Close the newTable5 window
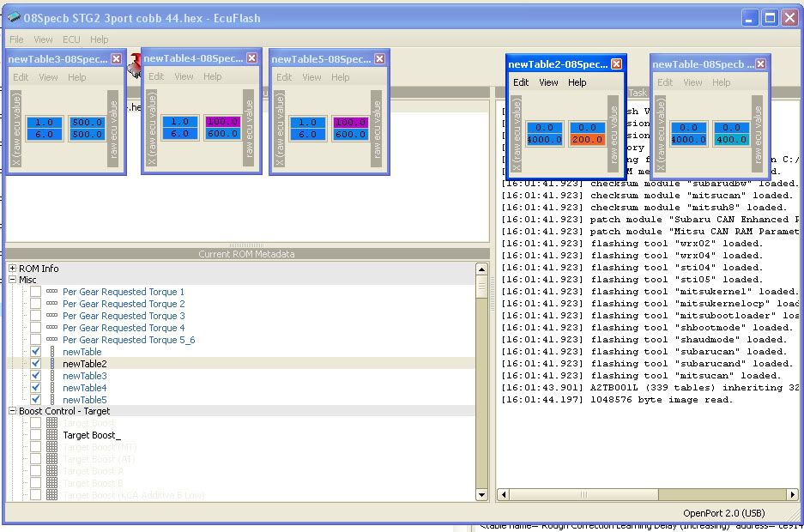Screen dimensions: 804x532 coord(379,59)
